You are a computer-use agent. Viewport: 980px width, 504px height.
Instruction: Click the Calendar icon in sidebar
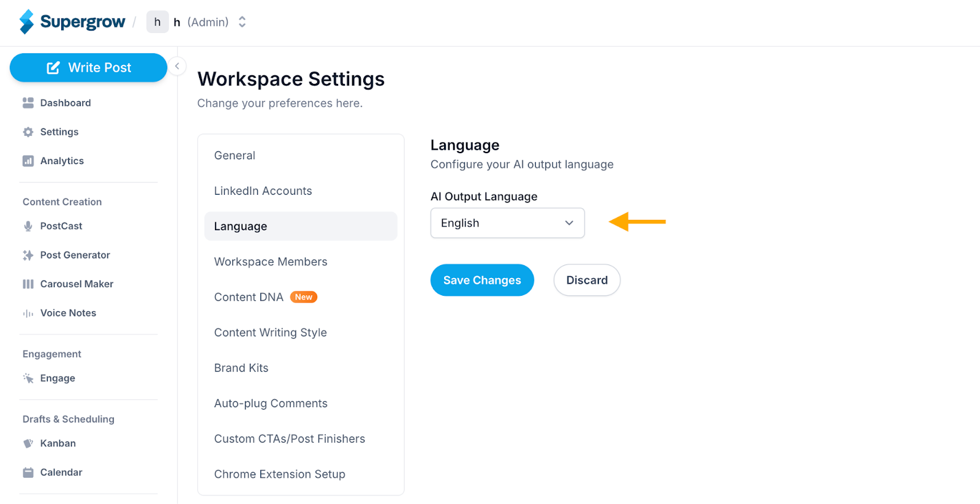pyautogui.click(x=28, y=472)
